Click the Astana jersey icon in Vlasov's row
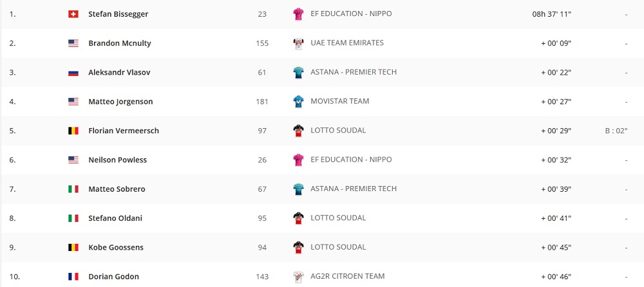Screen dimensions: 644x287 click(x=298, y=73)
